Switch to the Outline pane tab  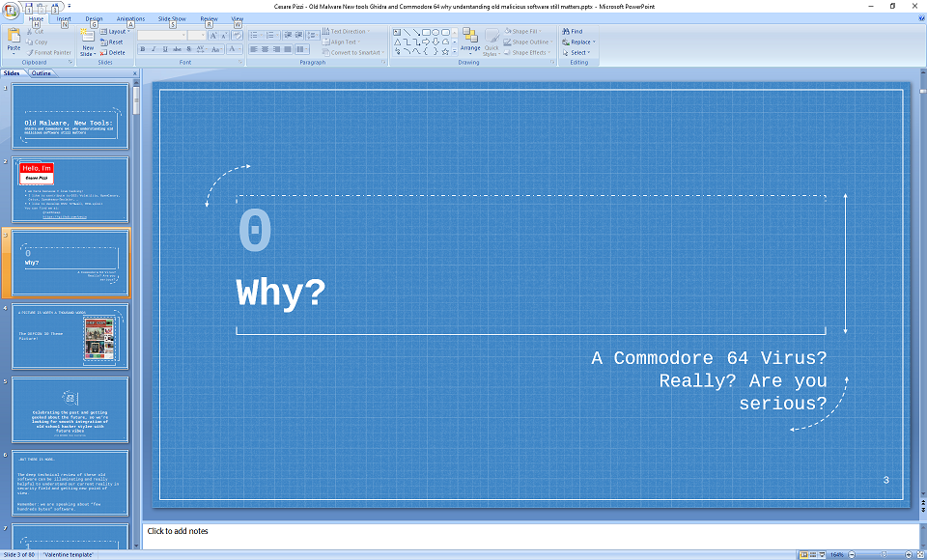(42, 73)
